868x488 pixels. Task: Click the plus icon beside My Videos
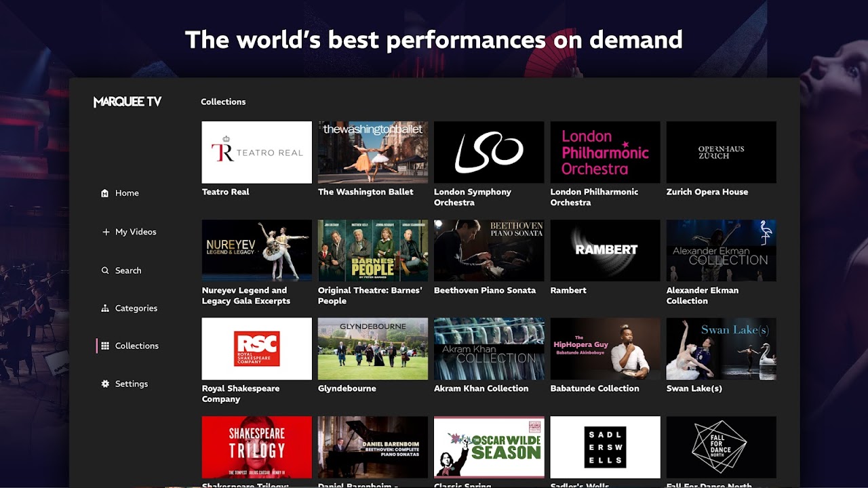105,232
